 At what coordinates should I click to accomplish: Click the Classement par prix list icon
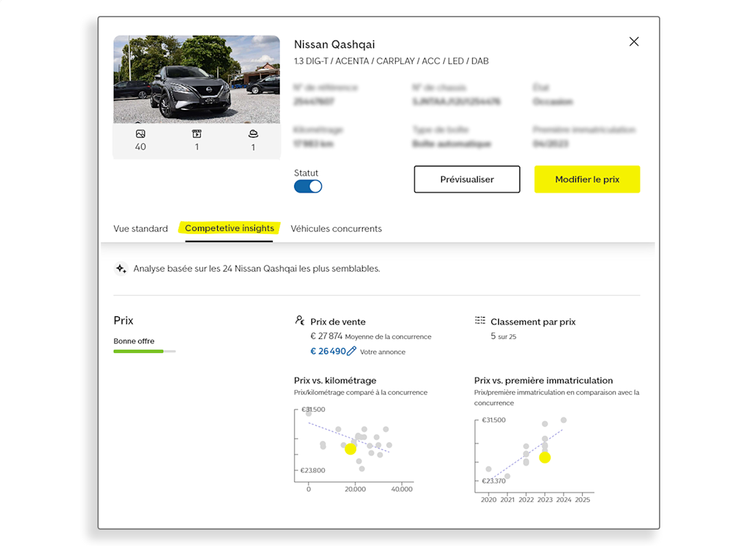click(x=480, y=320)
